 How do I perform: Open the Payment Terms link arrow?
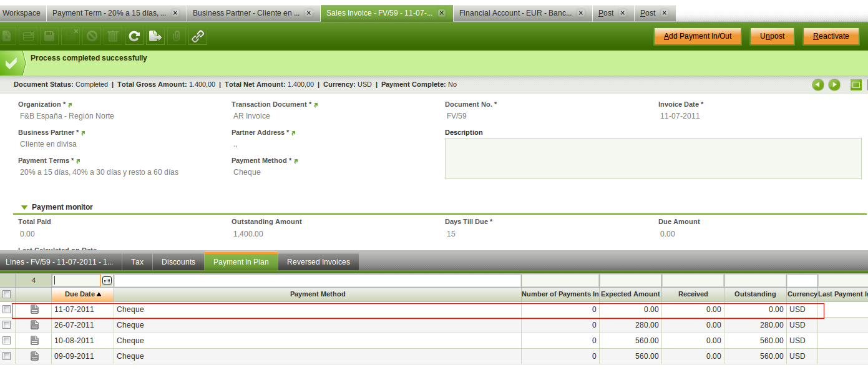click(78, 161)
